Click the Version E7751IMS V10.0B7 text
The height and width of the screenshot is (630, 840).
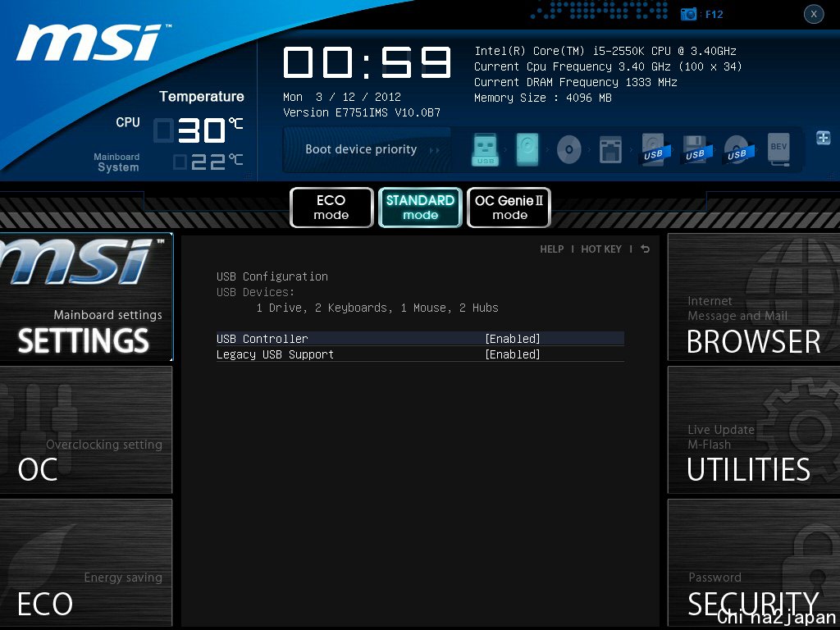point(362,112)
